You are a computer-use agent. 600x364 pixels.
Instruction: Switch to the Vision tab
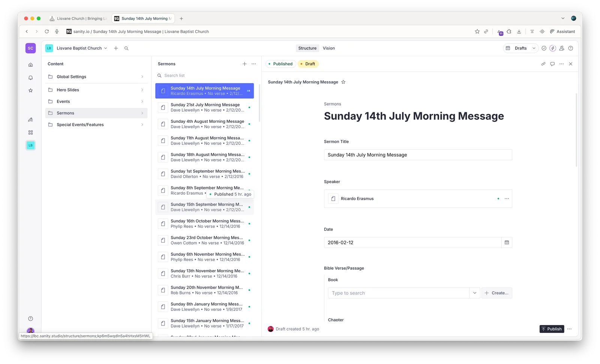tap(329, 48)
